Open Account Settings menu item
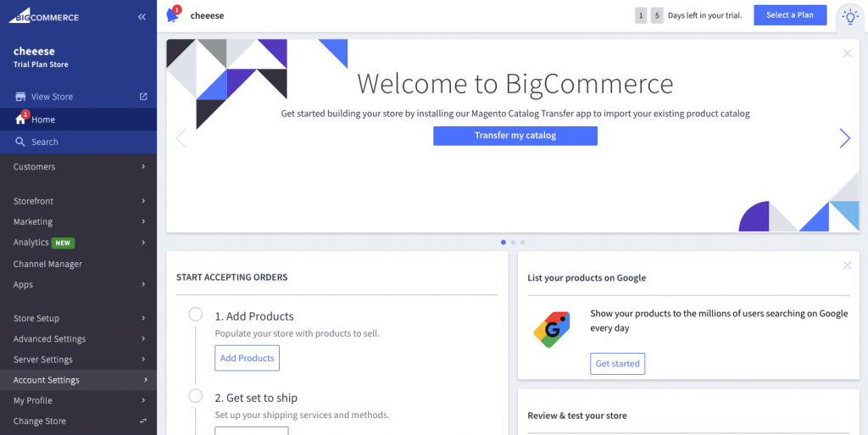Viewport: 868px width, 435px height. point(78,381)
